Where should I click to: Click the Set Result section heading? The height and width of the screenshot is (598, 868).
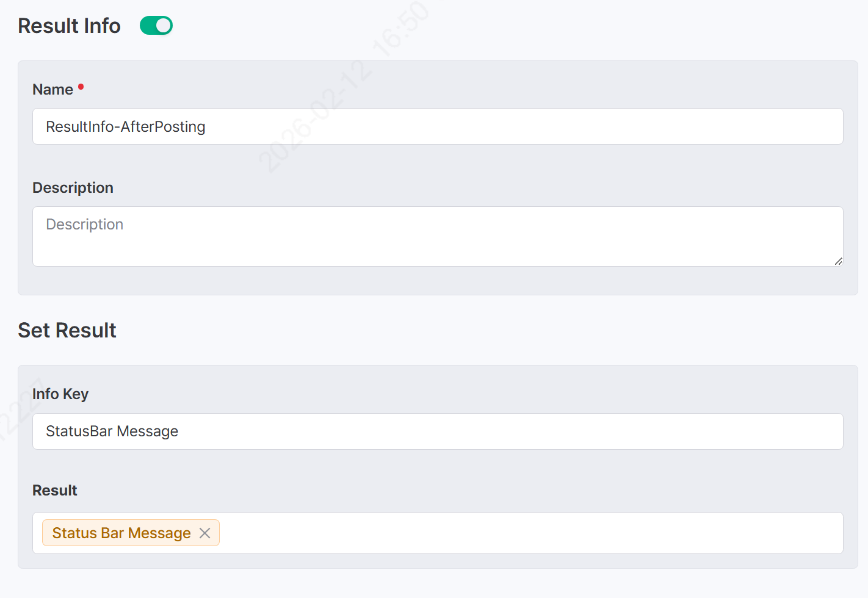click(x=67, y=331)
